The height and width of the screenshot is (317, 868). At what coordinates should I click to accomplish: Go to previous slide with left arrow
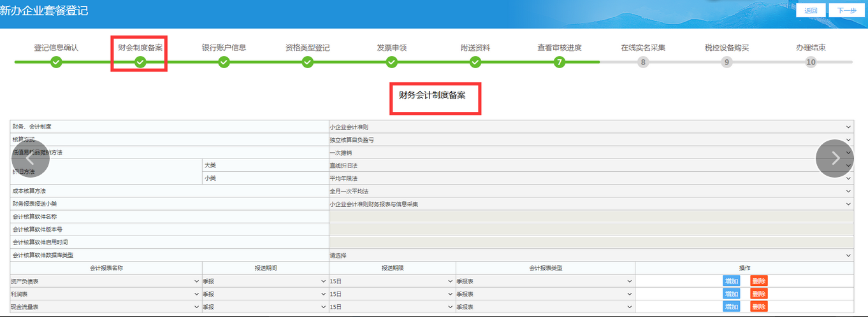30,158
